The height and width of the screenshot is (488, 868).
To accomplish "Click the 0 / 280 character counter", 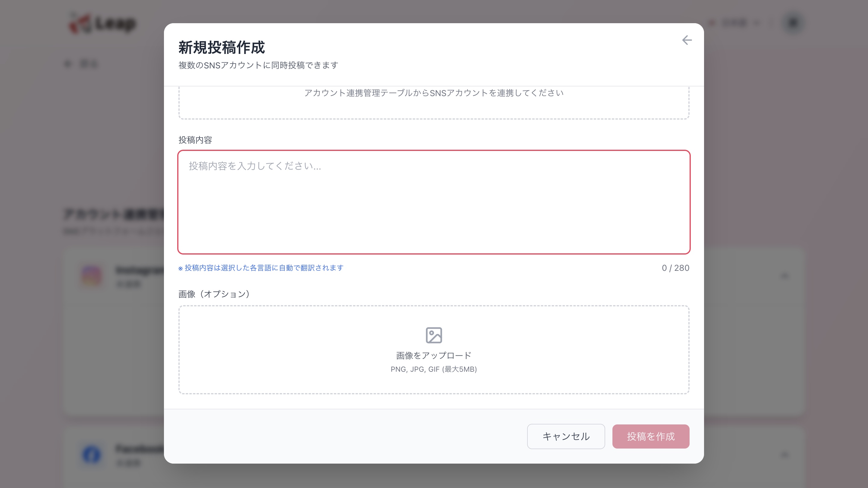I will tap(675, 268).
